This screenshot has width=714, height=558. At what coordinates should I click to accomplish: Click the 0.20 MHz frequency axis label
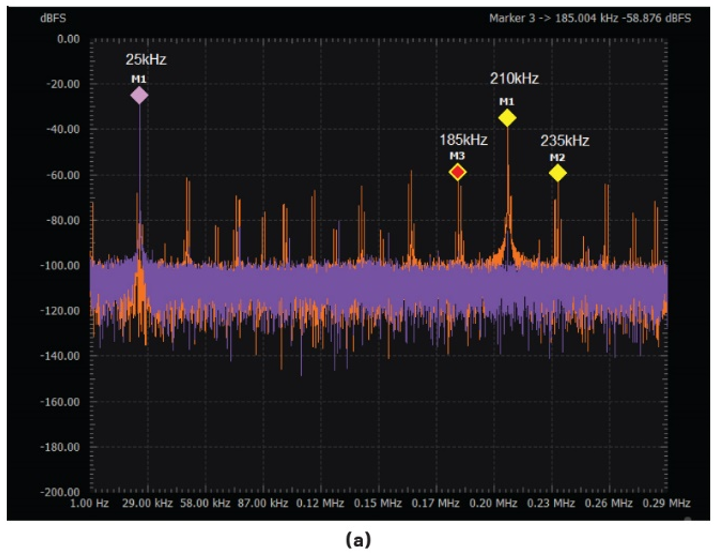click(495, 505)
